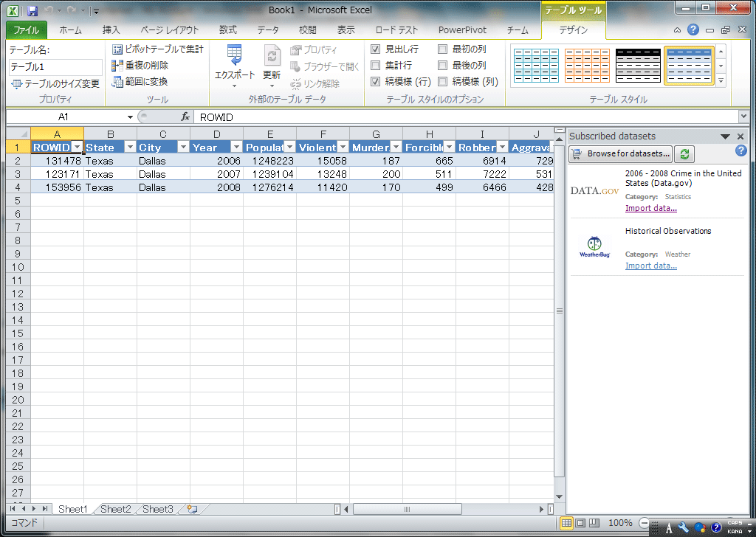
Task: Open Murder column filter dropdown
Action: (x=396, y=147)
